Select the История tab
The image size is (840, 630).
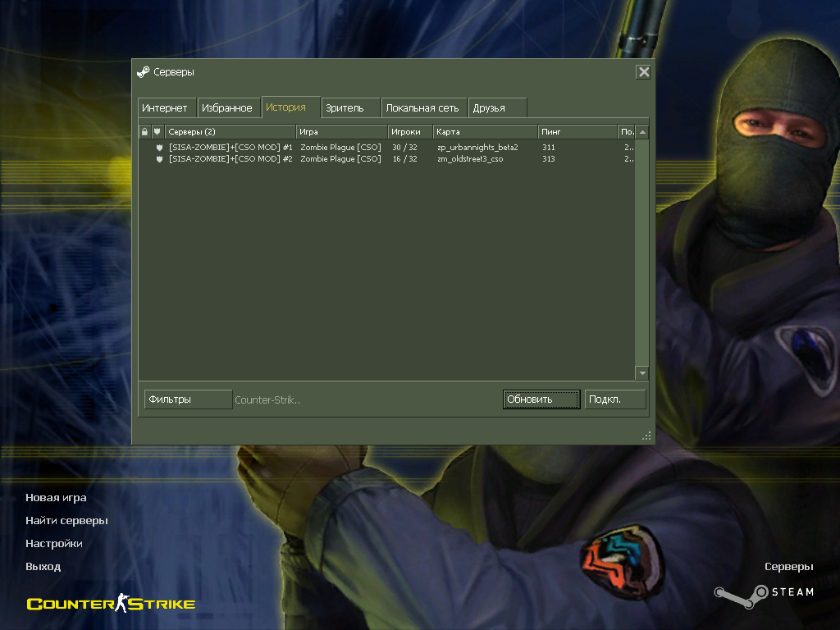coord(290,107)
